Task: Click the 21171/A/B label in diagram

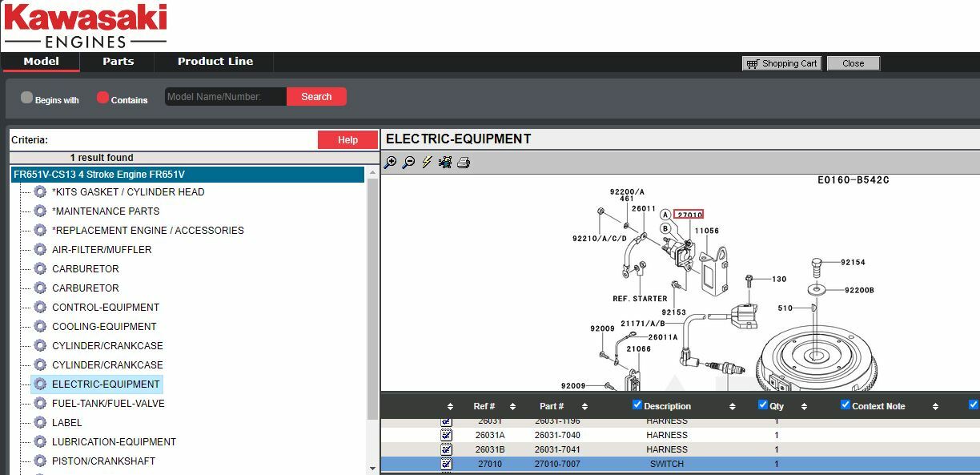Action: tap(643, 324)
